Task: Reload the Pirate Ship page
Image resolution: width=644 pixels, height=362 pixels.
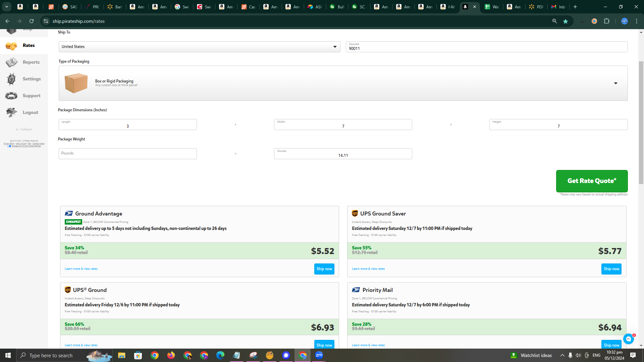Action: (x=32, y=21)
